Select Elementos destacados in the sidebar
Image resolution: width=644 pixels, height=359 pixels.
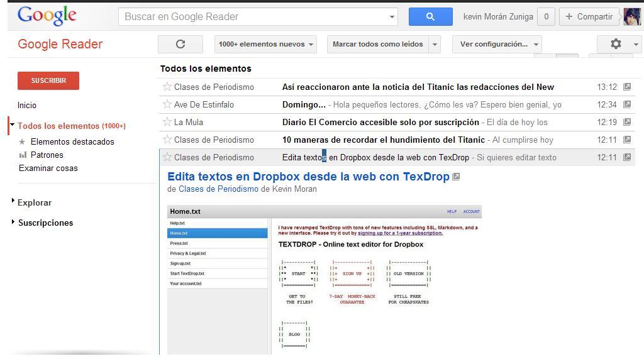pos(72,141)
